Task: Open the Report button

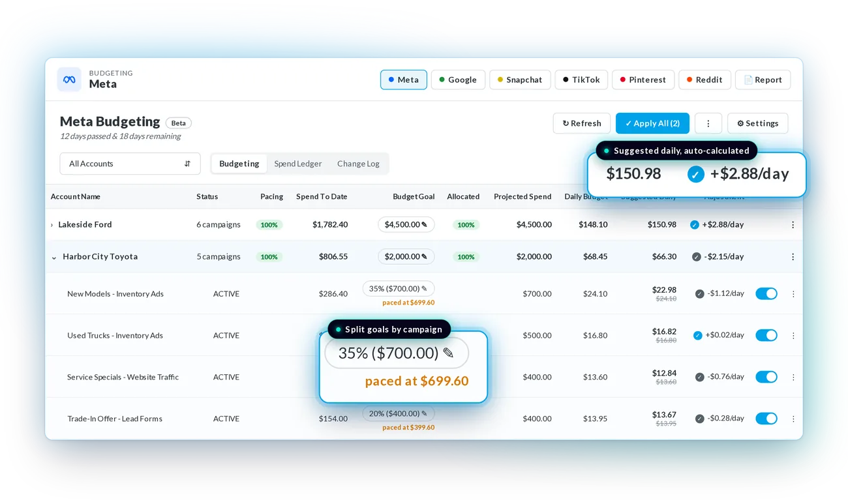Action: [763, 80]
